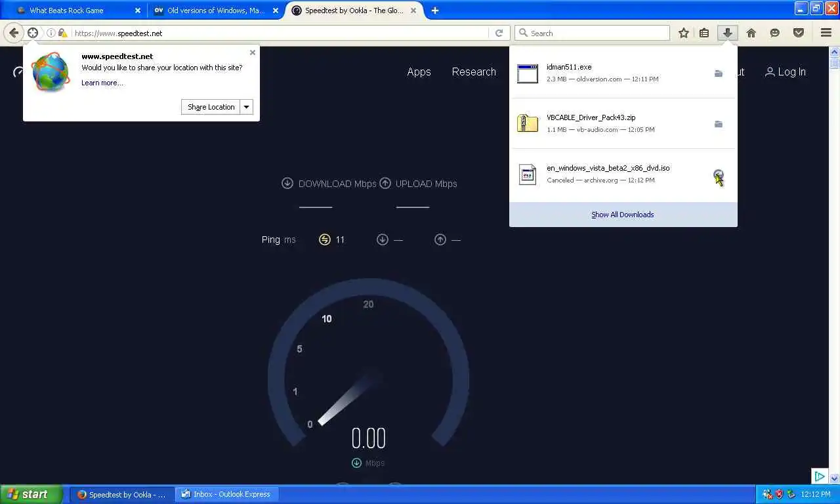Click the en_windows_vista_beta2_x86_dvd.iso file name
The height and width of the screenshot is (504, 840).
[608, 168]
